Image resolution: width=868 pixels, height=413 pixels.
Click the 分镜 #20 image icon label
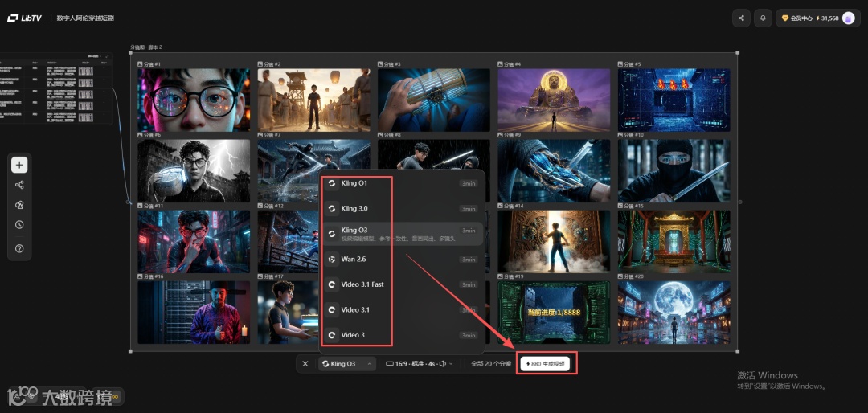[632, 276]
